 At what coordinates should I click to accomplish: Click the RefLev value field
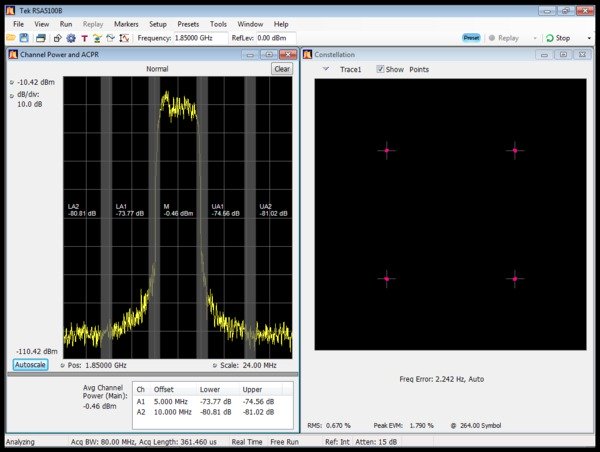click(x=275, y=38)
